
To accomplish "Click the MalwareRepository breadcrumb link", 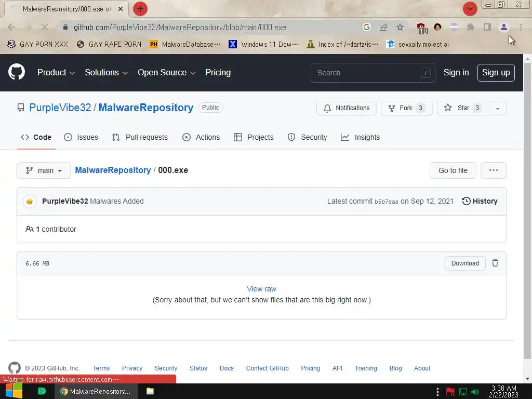I will (113, 170).
